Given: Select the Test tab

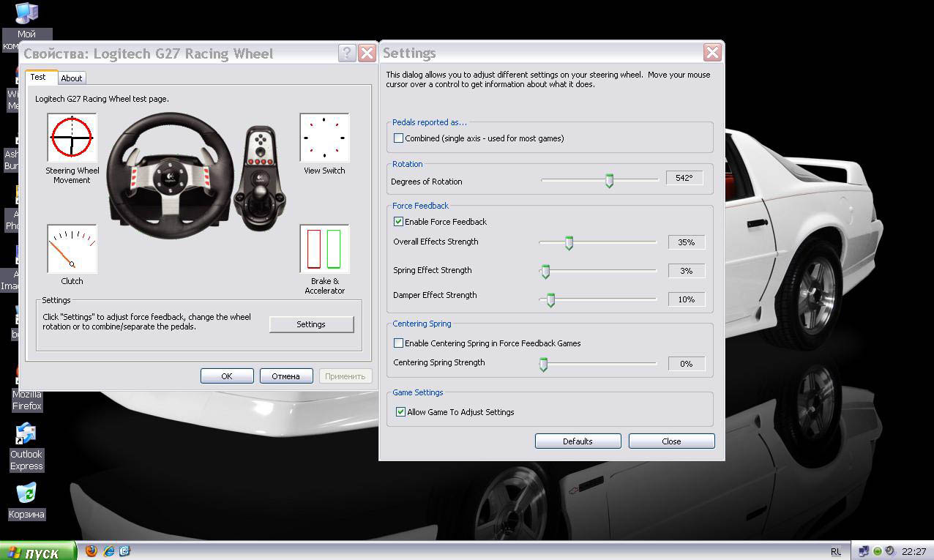Looking at the screenshot, I should click(x=38, y=77).
